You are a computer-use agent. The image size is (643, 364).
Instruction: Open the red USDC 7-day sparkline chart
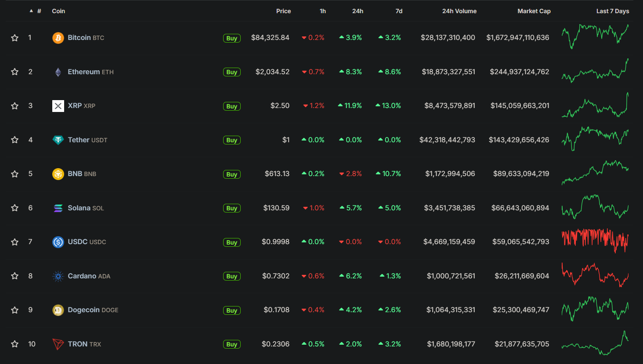coord(595,241)
